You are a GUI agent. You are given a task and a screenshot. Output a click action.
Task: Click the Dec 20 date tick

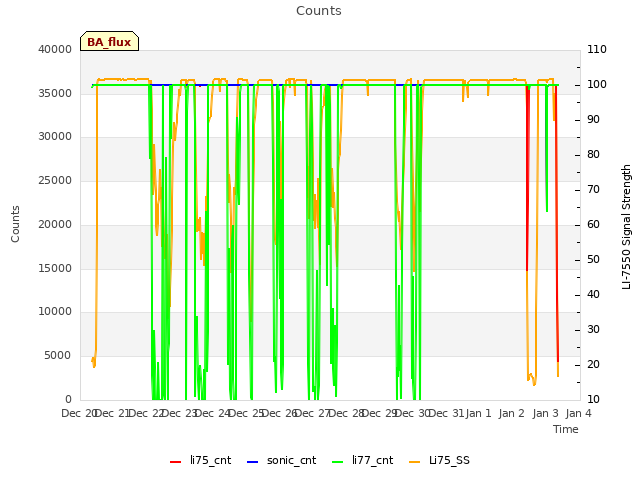79,413
